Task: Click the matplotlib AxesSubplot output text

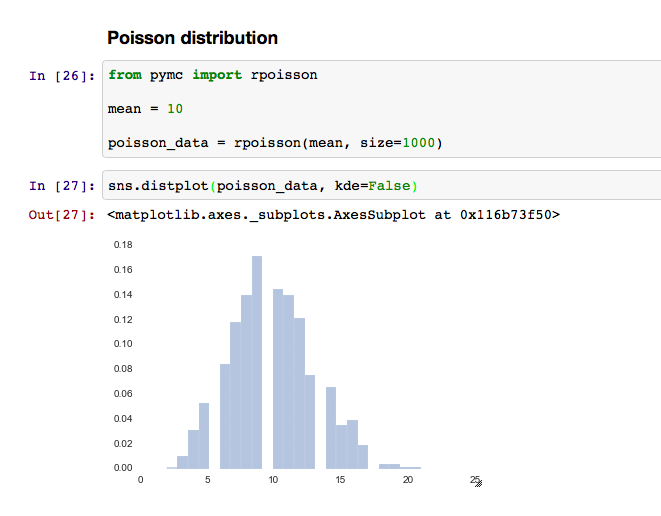Action: (x=333, y=215)
